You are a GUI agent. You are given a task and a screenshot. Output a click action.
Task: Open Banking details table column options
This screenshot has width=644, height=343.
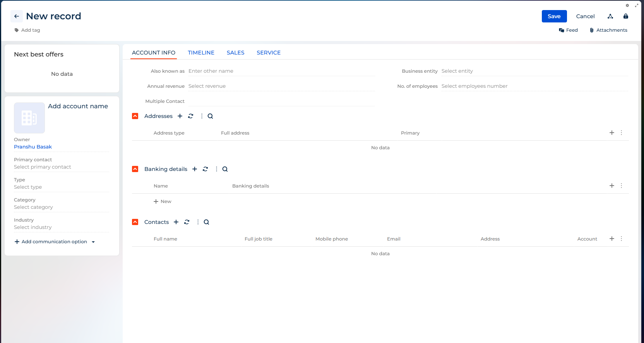pos(622,186)
